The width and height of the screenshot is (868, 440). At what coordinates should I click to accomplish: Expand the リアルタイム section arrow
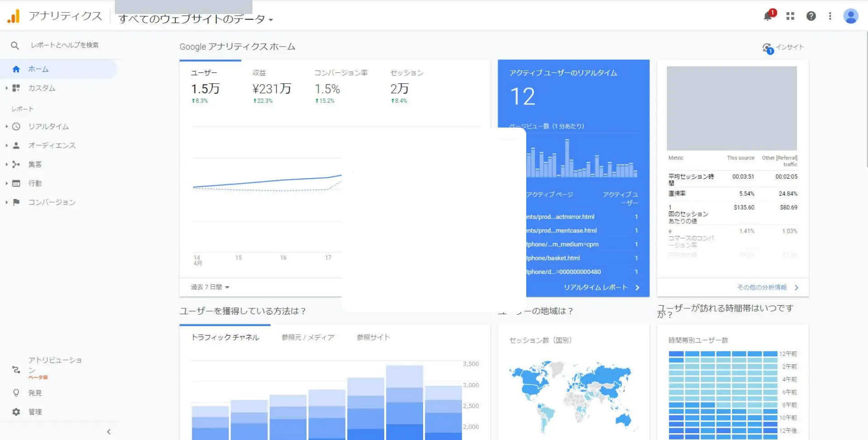click(x=6, y=127)
